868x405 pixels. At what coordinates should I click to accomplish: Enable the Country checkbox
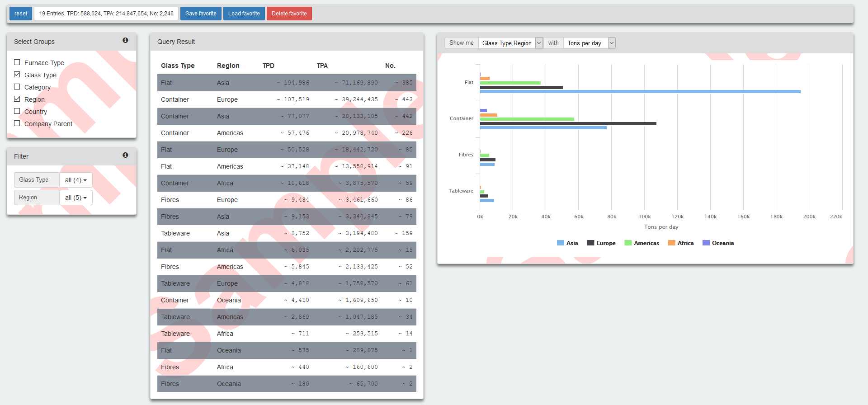pyautogui.click(x=17, y=111)
